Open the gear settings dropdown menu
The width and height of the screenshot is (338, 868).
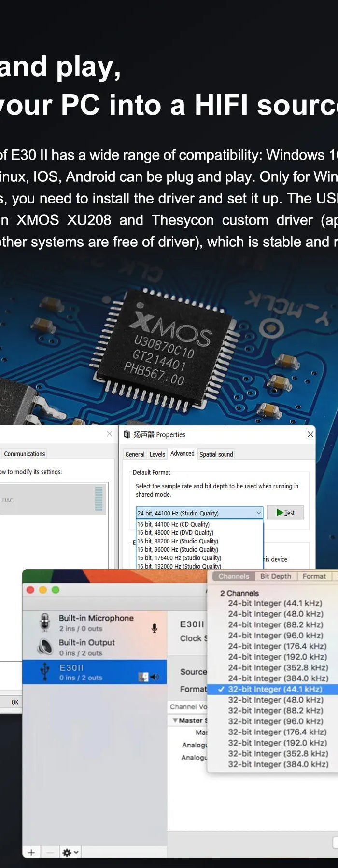pyautogui.click(x=70, y=853)
